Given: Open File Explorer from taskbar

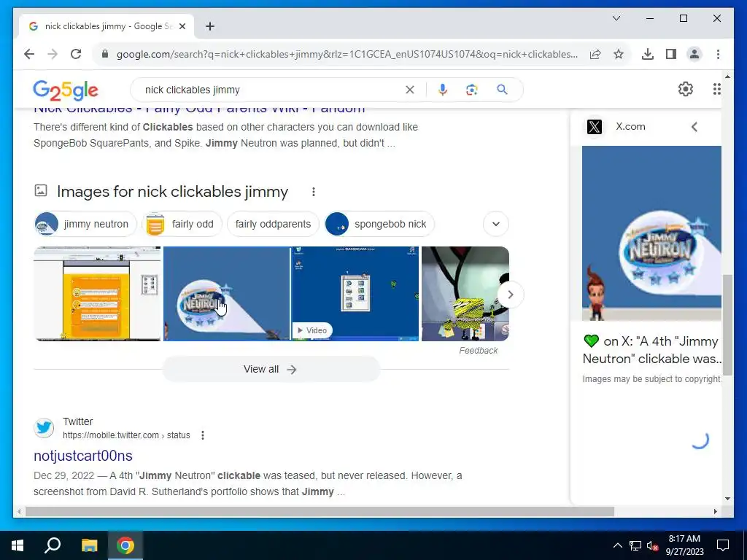Looking at the screenshot, I should point(89,545).
